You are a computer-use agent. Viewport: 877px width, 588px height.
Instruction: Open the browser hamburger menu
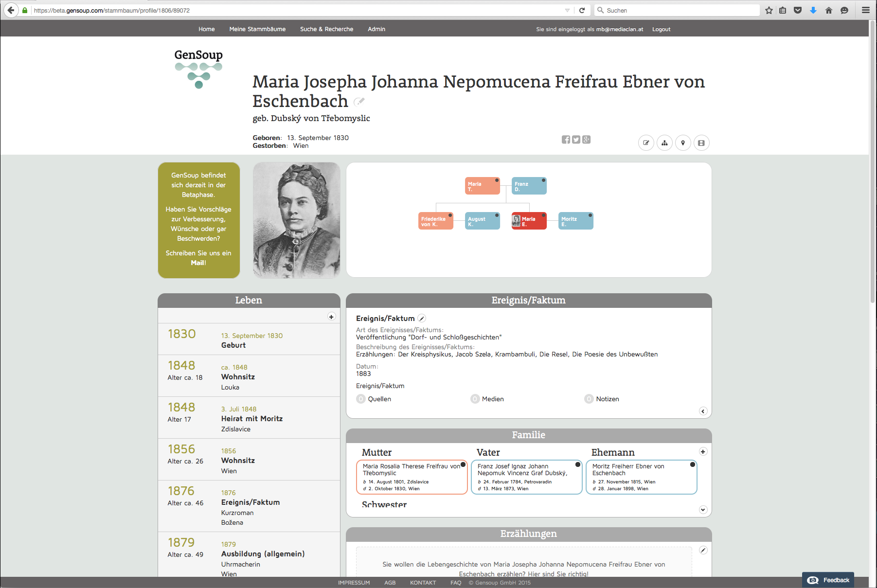tap(866, 10)
